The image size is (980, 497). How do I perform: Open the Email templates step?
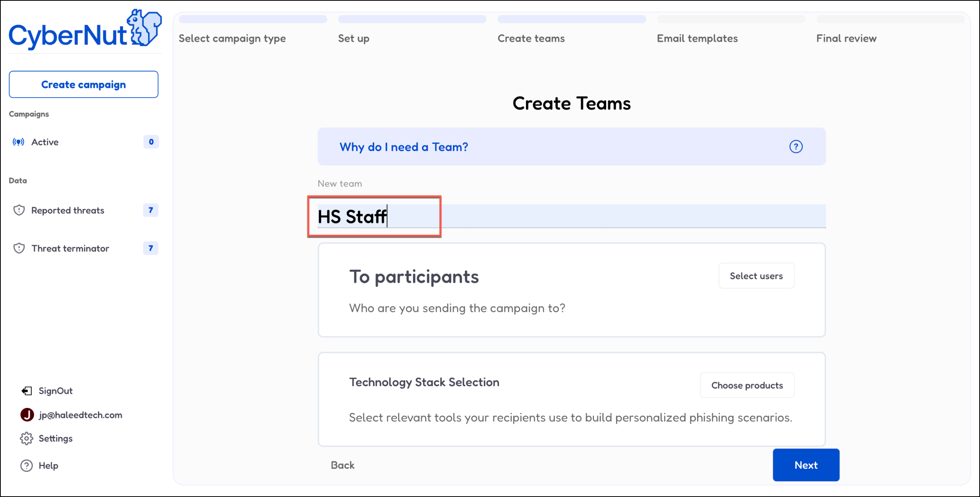click(697, 38)
